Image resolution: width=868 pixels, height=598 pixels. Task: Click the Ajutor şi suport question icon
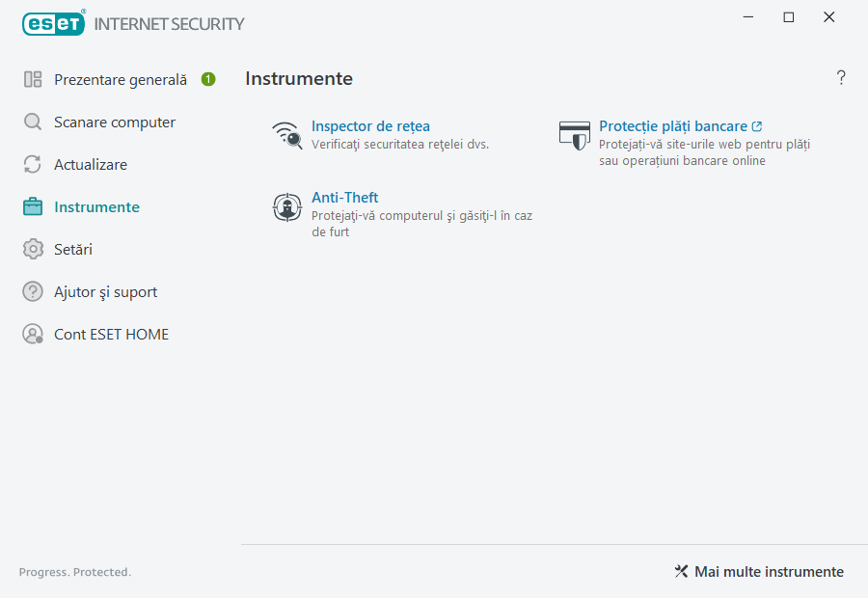pos(32,291)
